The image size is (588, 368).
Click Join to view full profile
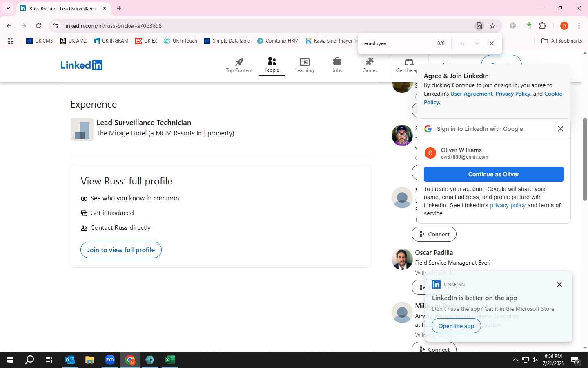coord(121,250)
